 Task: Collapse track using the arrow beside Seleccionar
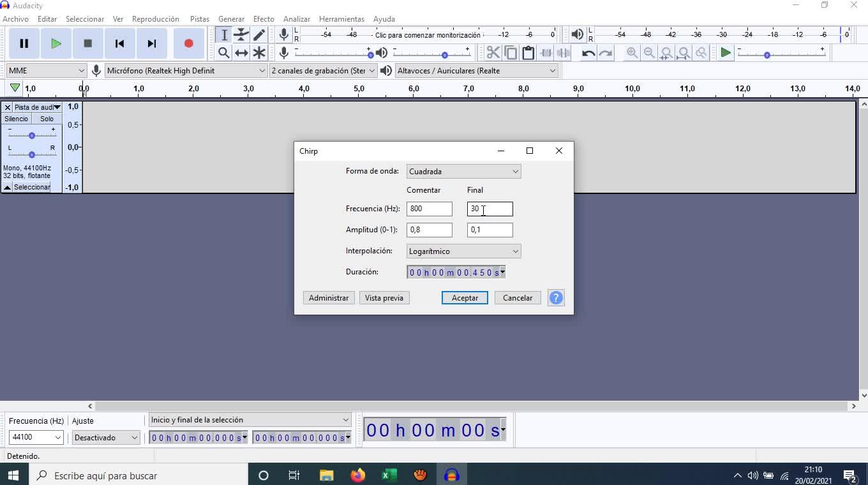(x=7, y=187)
